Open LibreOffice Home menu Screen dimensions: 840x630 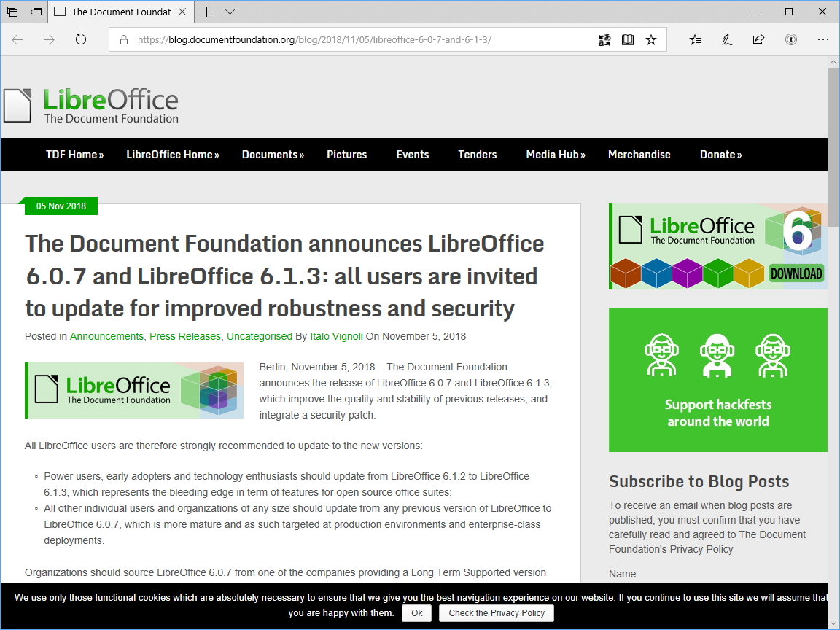(x=173, y=155)
